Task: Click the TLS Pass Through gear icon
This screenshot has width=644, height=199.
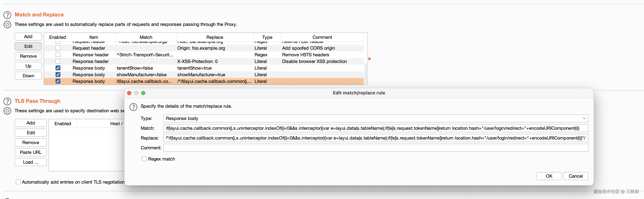Action: 7,111
